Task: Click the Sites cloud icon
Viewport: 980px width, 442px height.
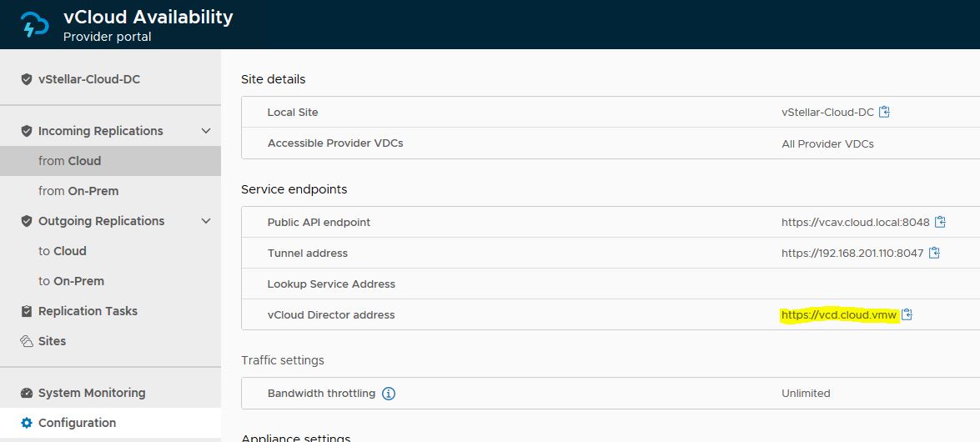Action: pos(27,341)
